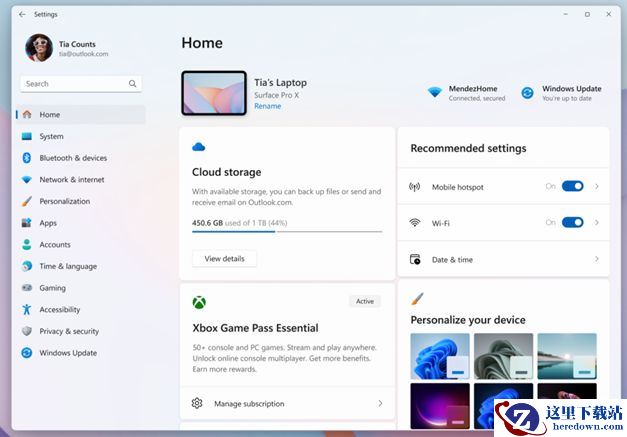Open Date & time chevron arrow

tap(597, 259)
